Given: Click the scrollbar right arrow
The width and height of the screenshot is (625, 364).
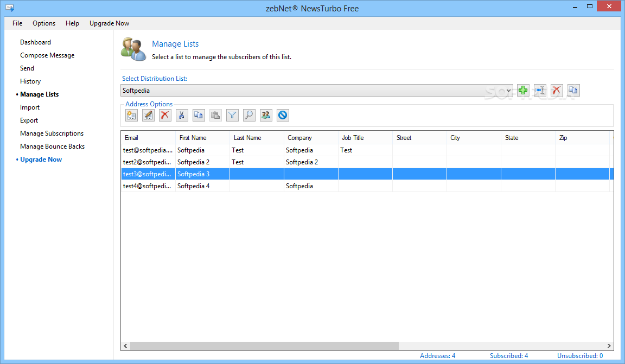Looking at the screenshot, I should pyautogui.click(x=609, y=346).
